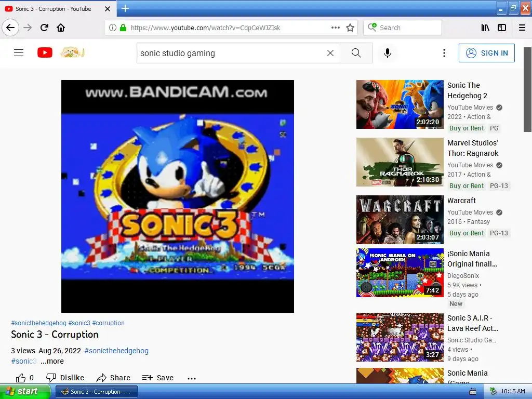Screen dimensions: 532x399
Task: Open the browser Library icon
Action: pos(486,28)
